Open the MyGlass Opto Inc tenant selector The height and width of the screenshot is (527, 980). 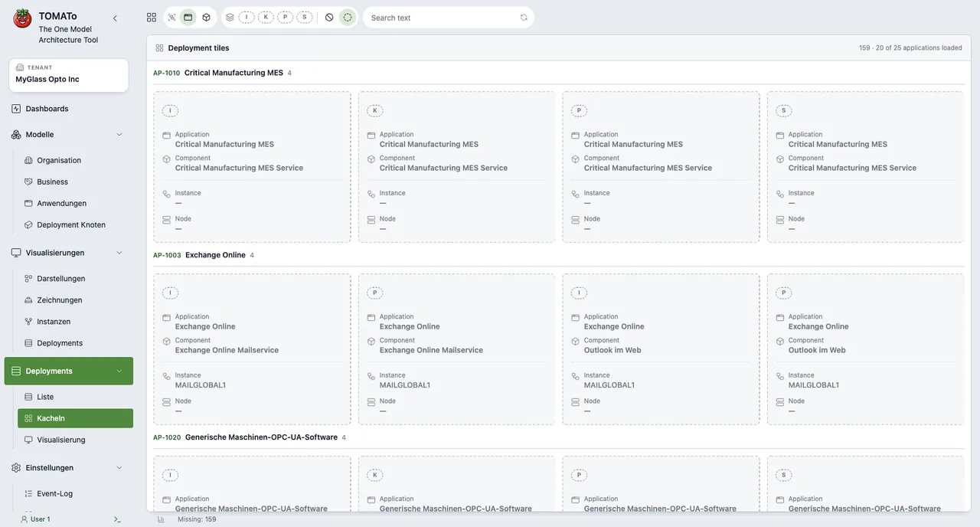pos(69,75)
